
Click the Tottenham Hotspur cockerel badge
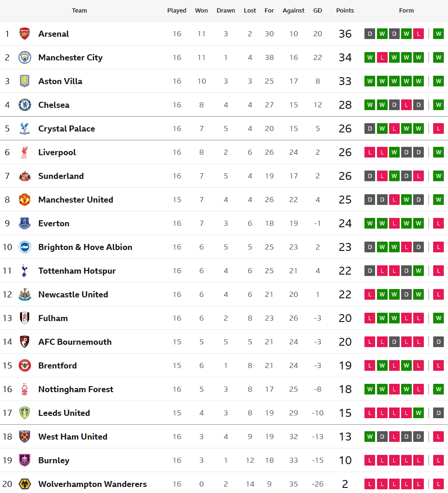(x=25, y=270)
